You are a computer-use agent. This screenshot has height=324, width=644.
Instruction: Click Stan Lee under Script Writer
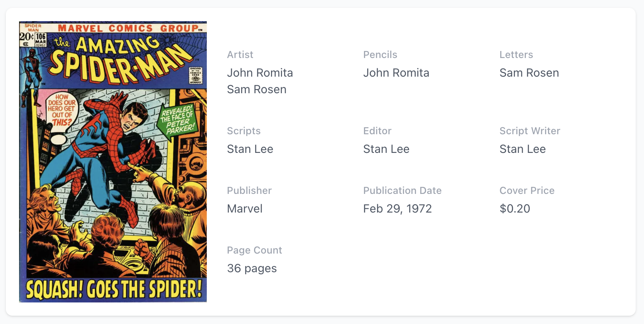pos(523,149)
